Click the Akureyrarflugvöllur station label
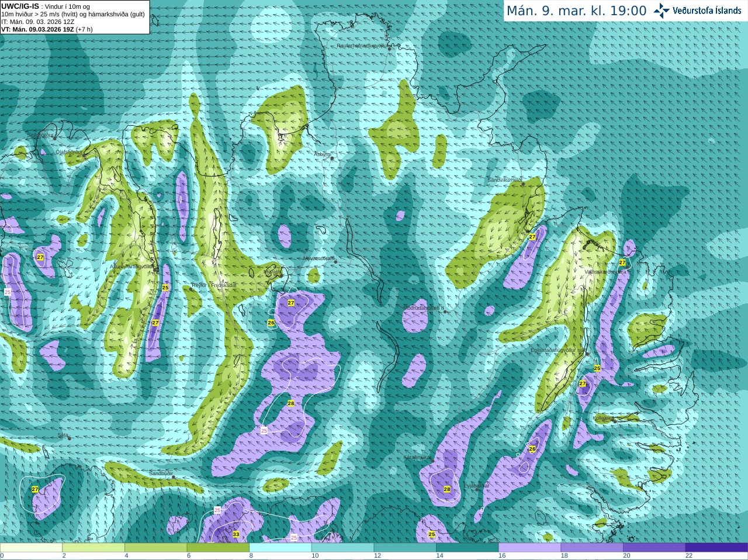 coord(132,266)
